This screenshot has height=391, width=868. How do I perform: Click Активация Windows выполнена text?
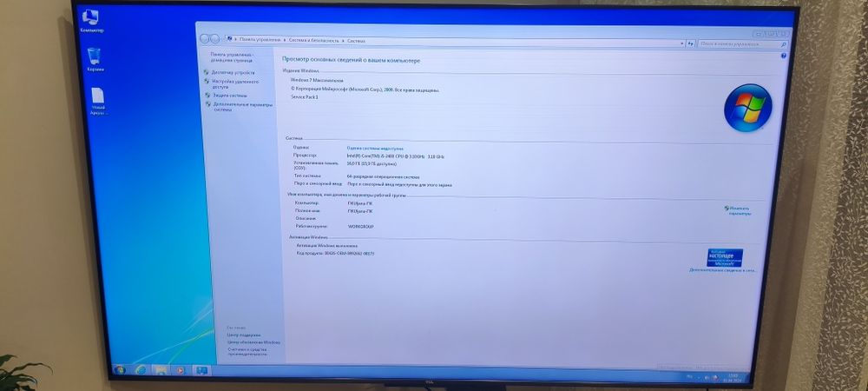click(x=326, y=245)
